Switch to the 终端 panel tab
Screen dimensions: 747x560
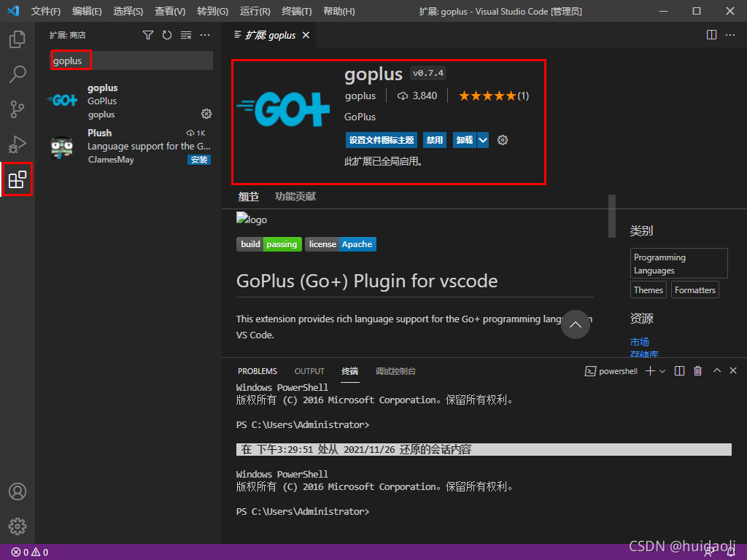tap(350, 371)
